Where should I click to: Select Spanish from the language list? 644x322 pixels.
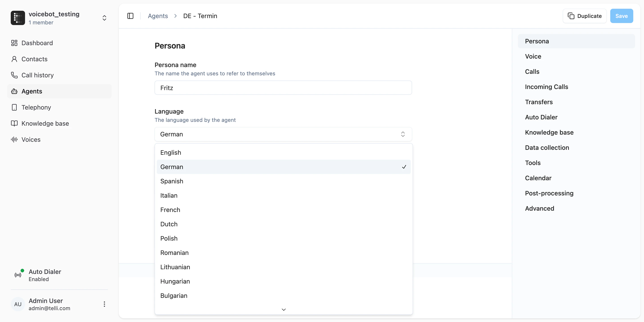point(172,181)
